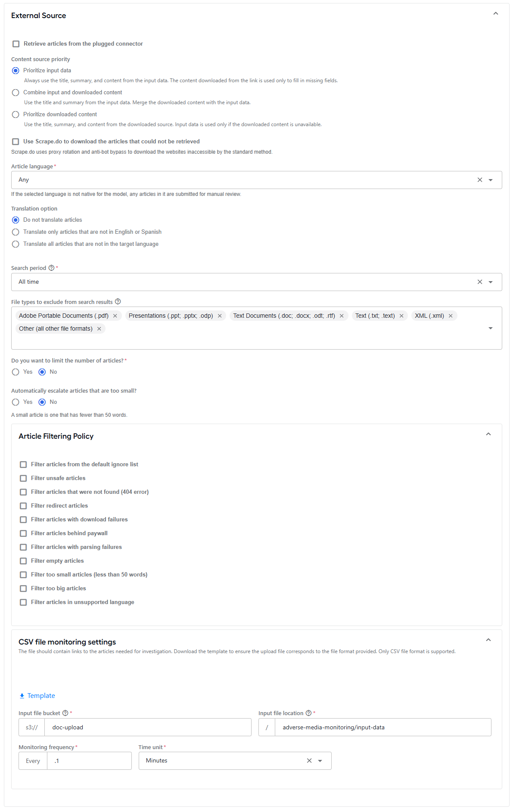Choose Yes to escalate small articles
The image size is (513, 812).
pos(16,402)
